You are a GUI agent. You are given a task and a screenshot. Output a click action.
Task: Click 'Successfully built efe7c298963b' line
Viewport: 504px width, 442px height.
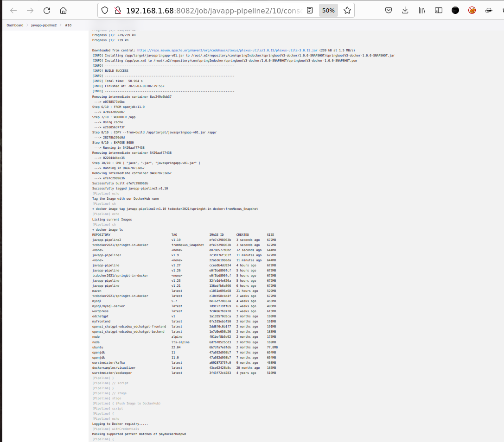tap(120, 183)
